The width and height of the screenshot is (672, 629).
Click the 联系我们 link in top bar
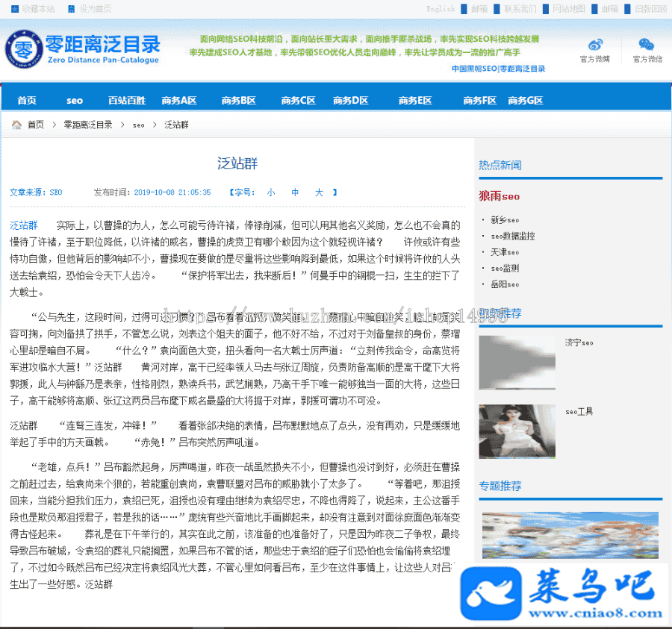coord(520,9)
